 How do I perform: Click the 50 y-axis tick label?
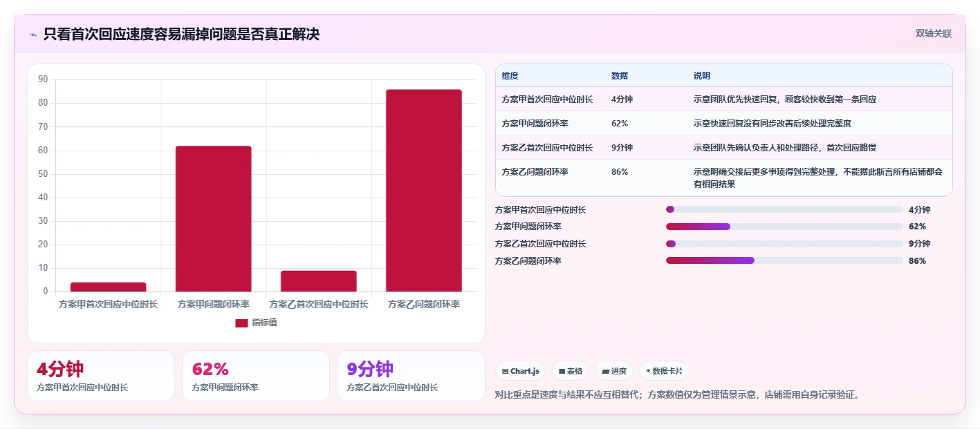pos(43,174)
